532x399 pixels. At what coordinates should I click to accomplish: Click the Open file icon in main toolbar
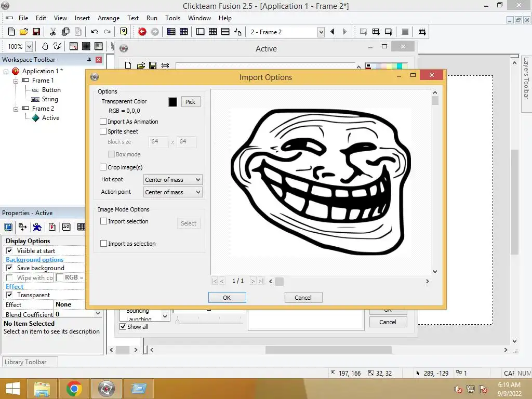24,32
